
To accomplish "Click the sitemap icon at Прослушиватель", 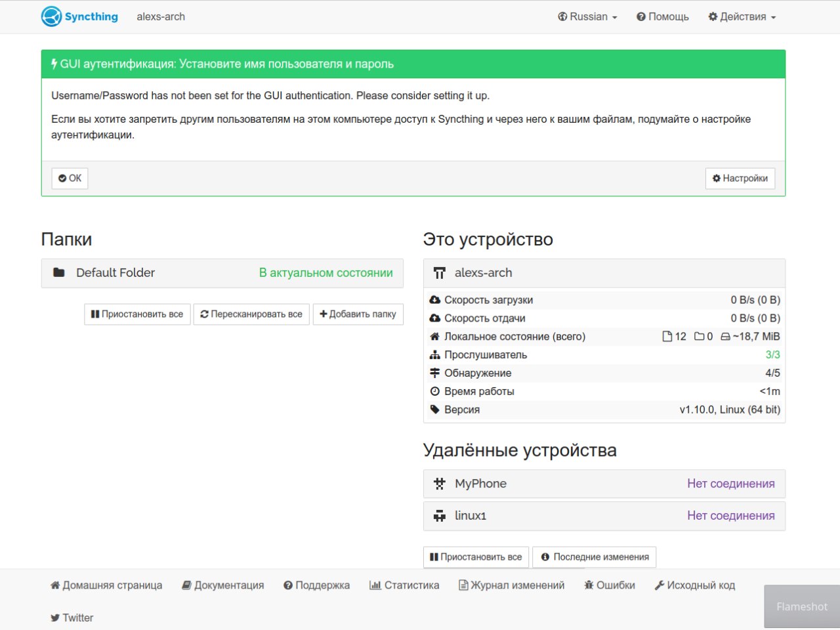I will coord(434,355).
